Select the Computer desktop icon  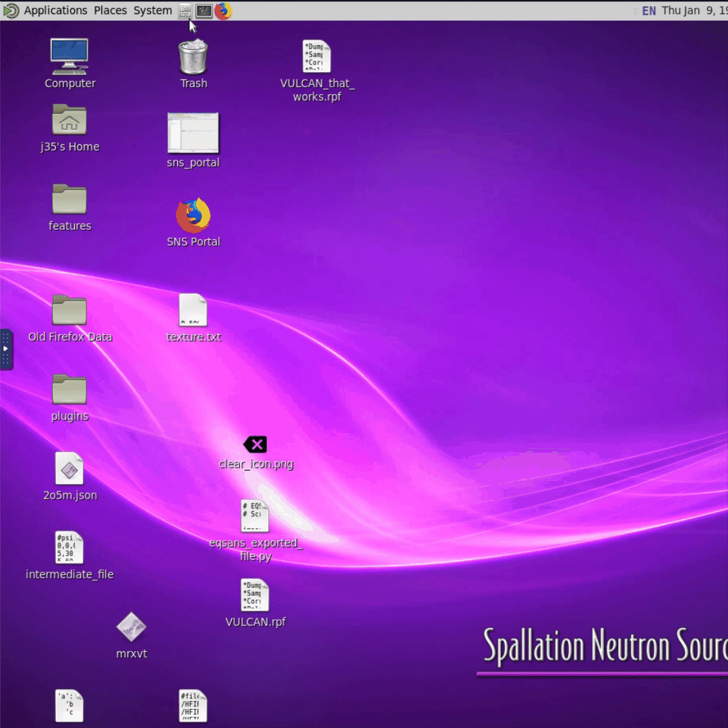point(69,57)
